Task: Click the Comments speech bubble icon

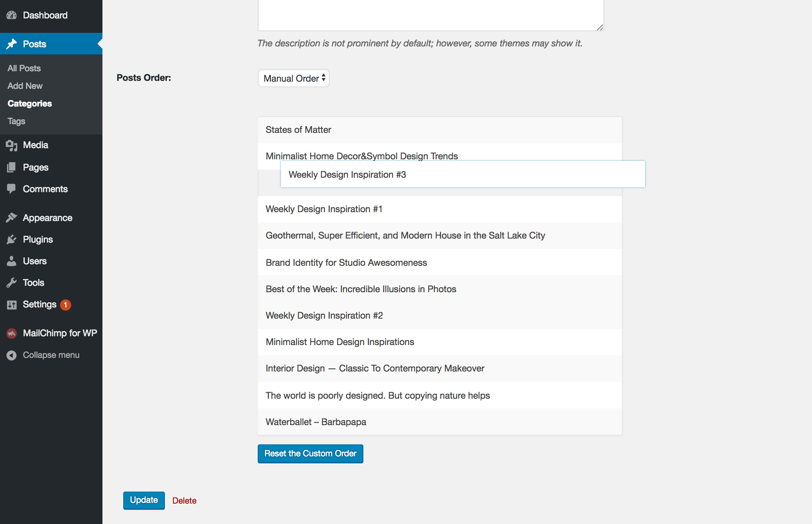Action: point(12,189)
